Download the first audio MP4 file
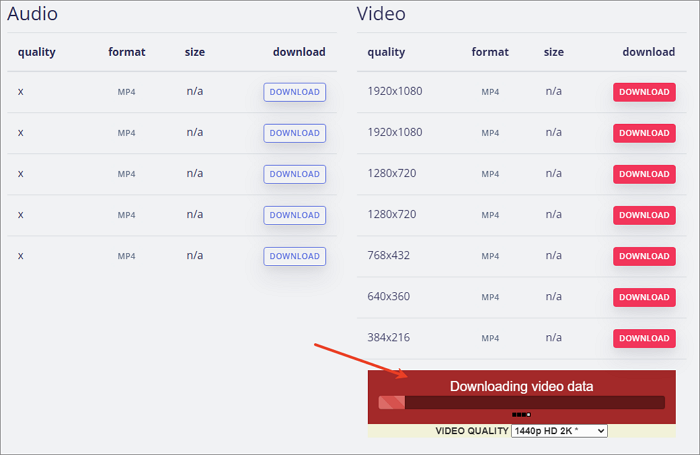Screen dimensions: 700x455 pos(295,92)
